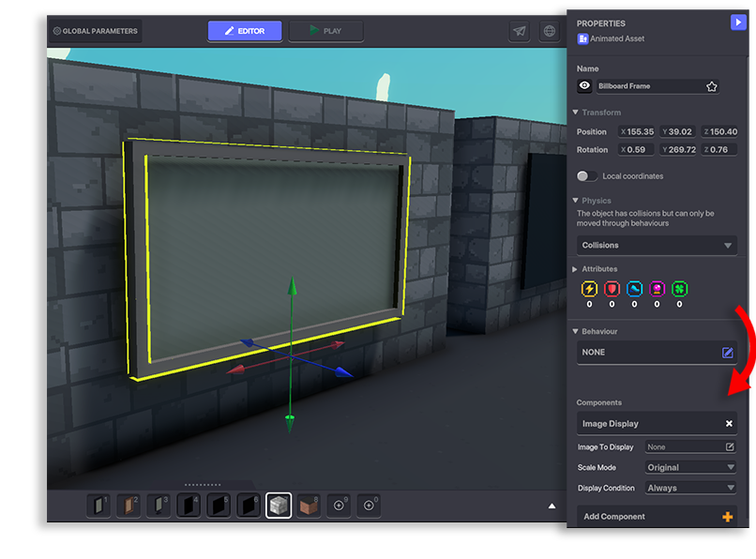Screen dimensions: 756x559
Task: Click the red shield attribute icon
Action: pyautogui.click(x=612, y=290)
